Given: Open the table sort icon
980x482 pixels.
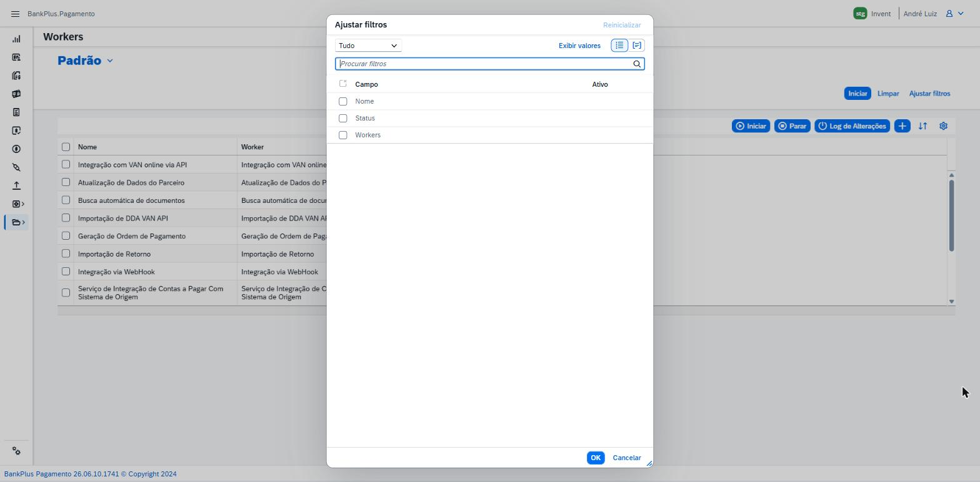Looking at the screenshot, I should (922, 126).
